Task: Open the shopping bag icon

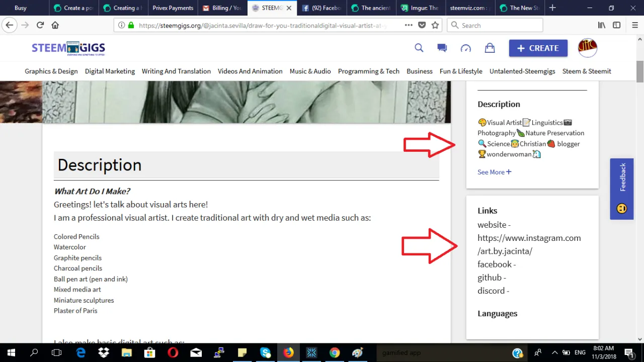Action: point(490,48)
